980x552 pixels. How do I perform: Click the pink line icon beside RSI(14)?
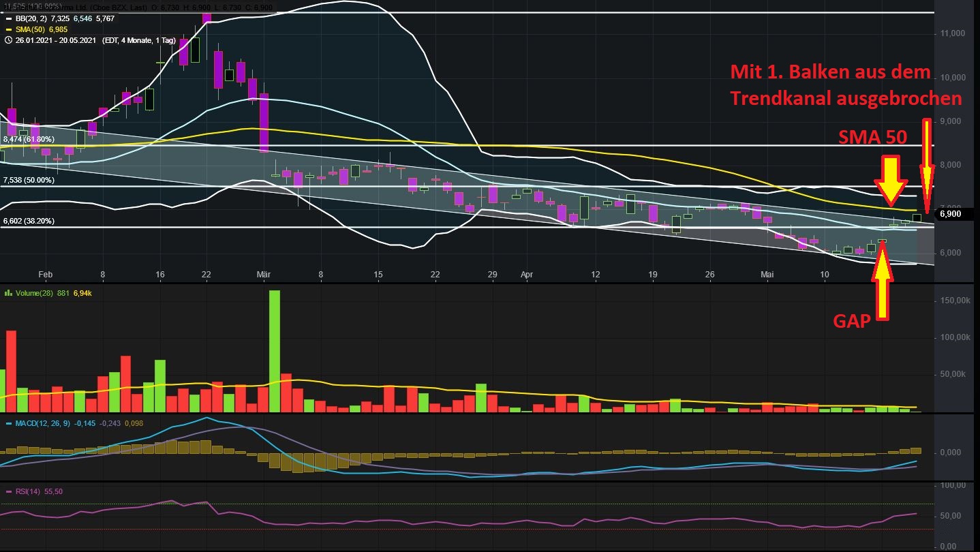pyautogui.click(x=10, y=491)
